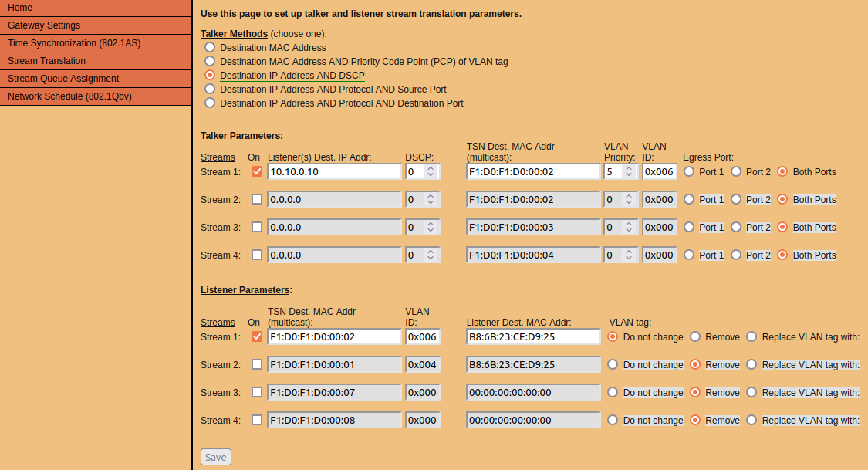Open Network Schedule (802.1Qbv) page

96,96
